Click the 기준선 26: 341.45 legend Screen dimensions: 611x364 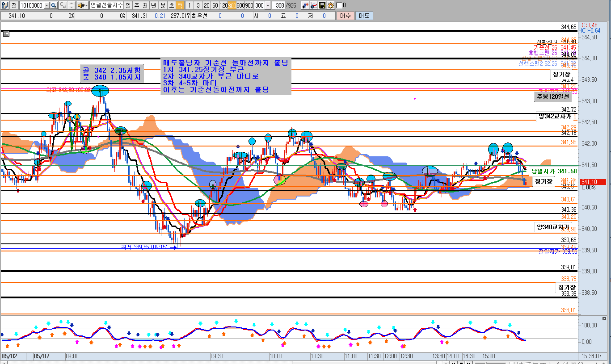[555, 47]
